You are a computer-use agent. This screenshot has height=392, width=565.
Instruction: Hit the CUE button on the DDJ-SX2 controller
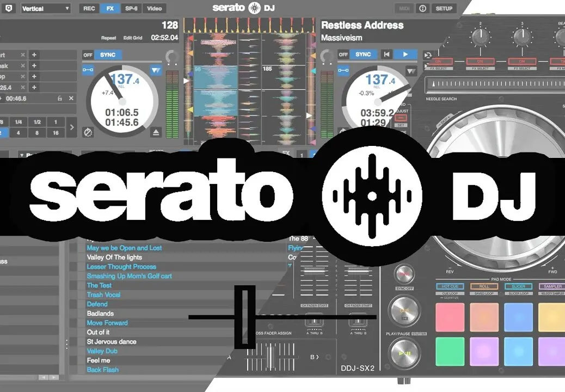click(x=404, y=310)
